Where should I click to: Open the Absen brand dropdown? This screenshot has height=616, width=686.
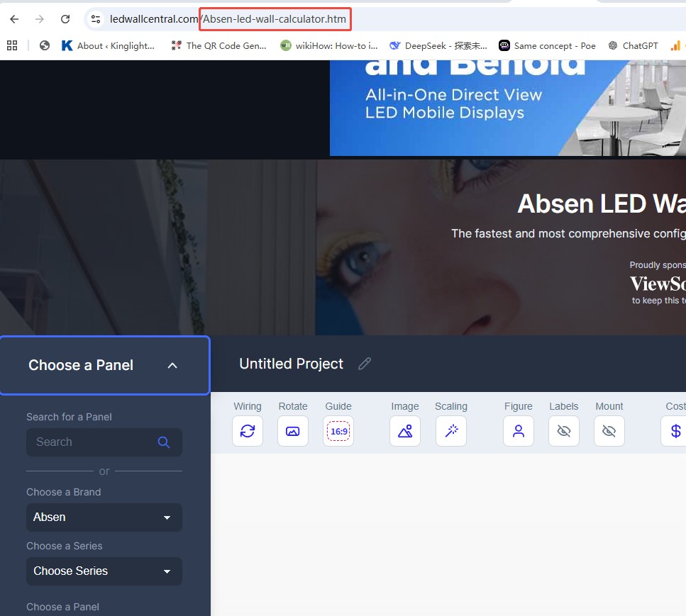click(x=104, y=517)
